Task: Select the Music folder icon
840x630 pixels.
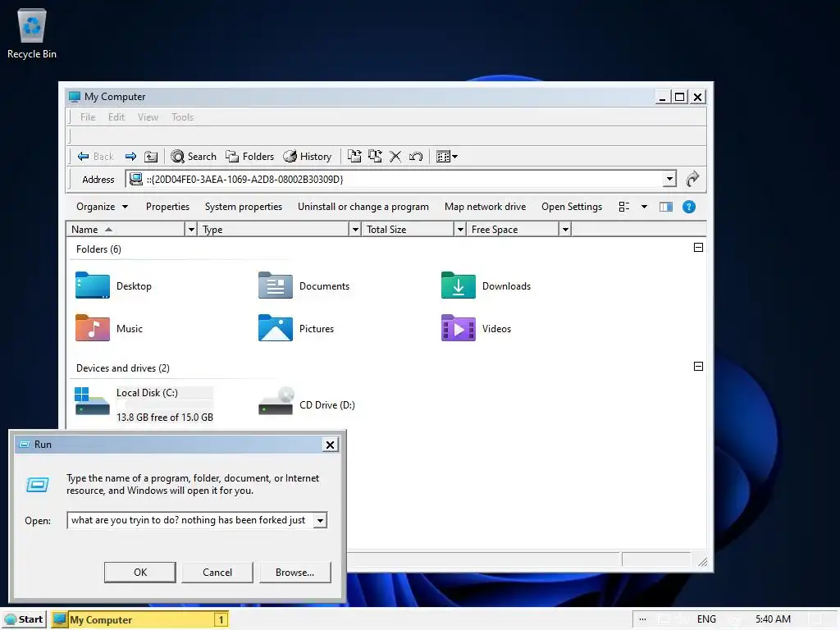Action: 92,328
